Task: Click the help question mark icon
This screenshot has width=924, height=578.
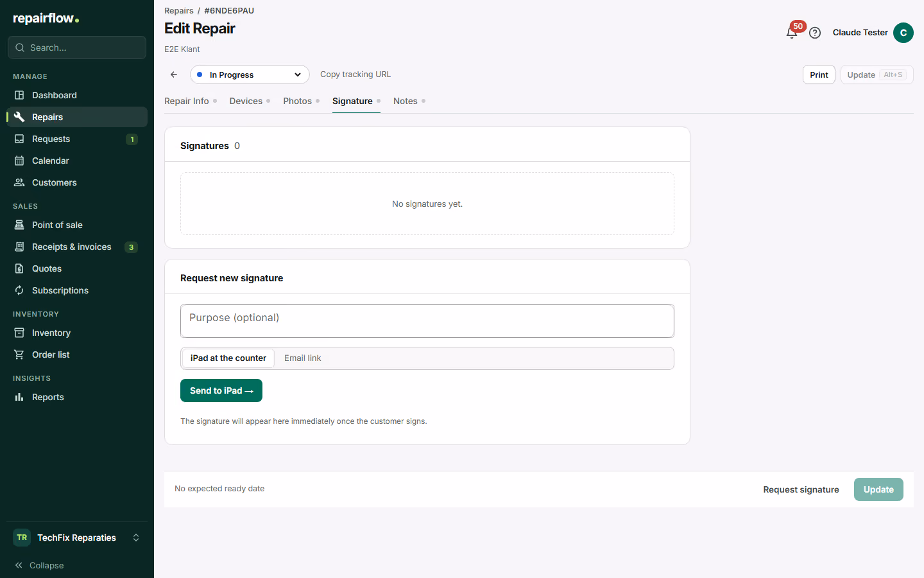Action: pyautogui.click(x=815, y=33)
